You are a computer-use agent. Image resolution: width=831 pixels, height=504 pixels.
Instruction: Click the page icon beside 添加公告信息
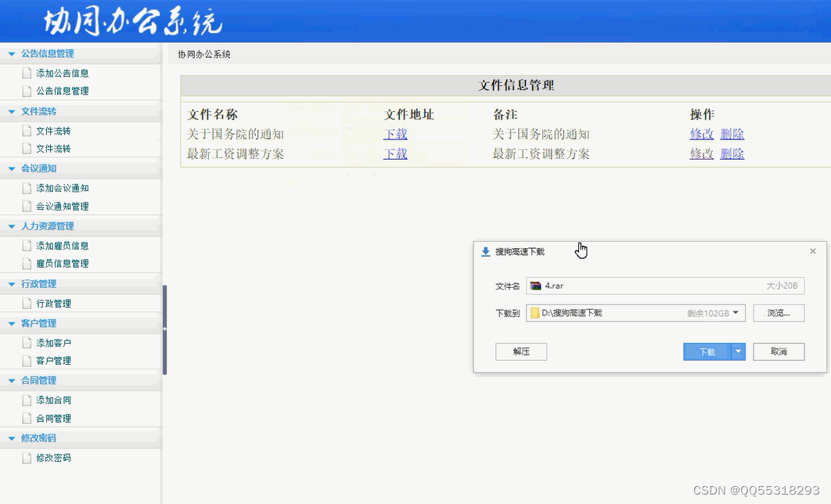(27, 73)
